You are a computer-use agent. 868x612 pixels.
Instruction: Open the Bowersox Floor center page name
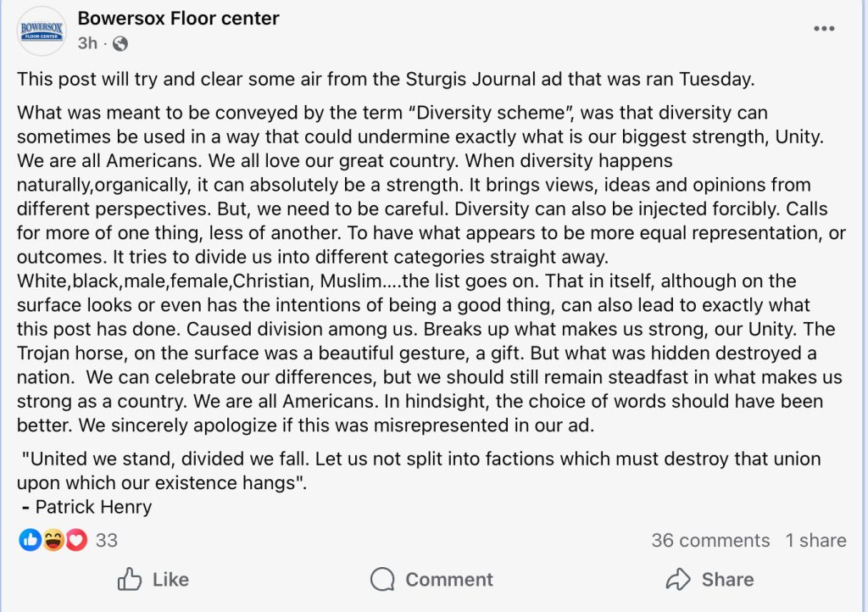pos(178,18)
